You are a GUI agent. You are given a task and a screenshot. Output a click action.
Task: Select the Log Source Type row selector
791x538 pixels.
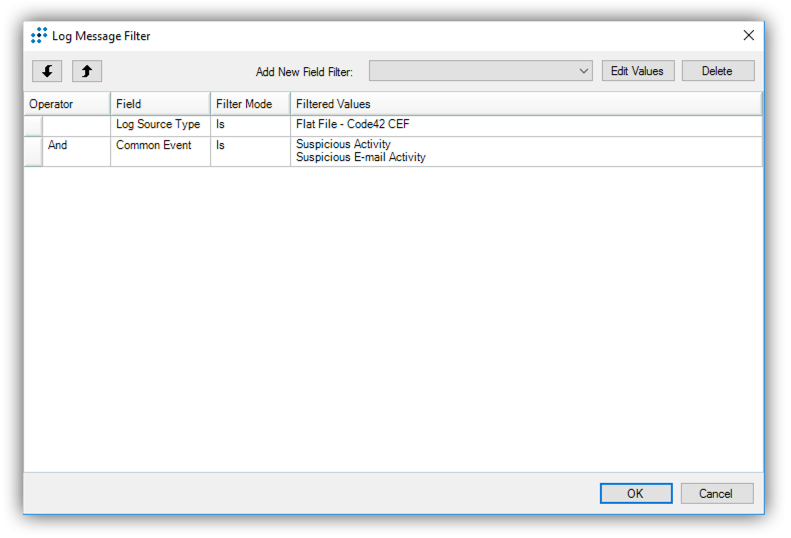tap(33, 125)
